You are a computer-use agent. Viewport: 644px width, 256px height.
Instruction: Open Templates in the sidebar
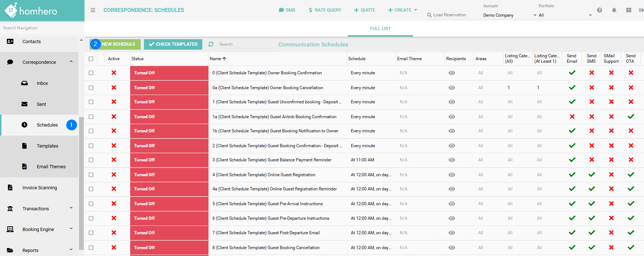click(x=47, y=146)
